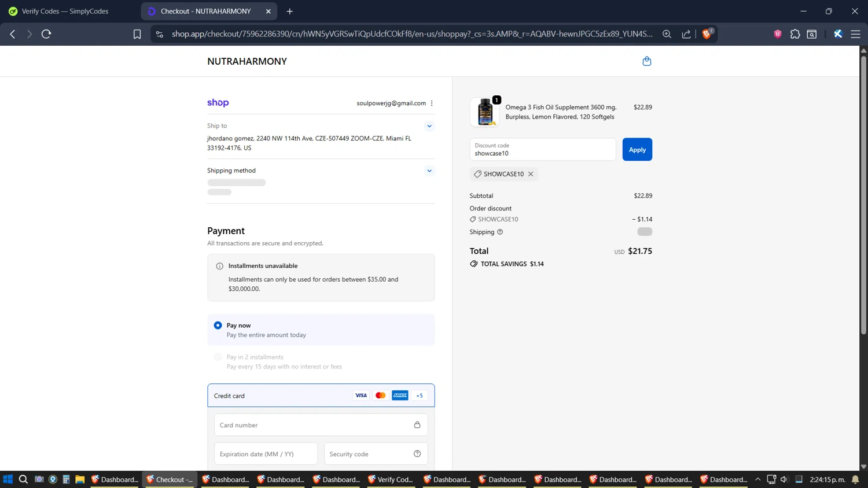868x488 pixels.
Task: Toggle the browser sidebar panel
Action: (812, 34)
